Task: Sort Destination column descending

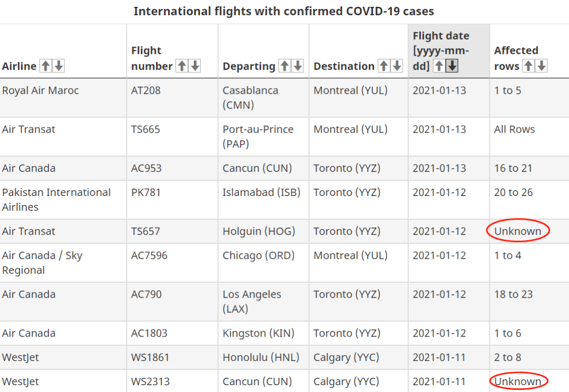Action: [397, 66]
